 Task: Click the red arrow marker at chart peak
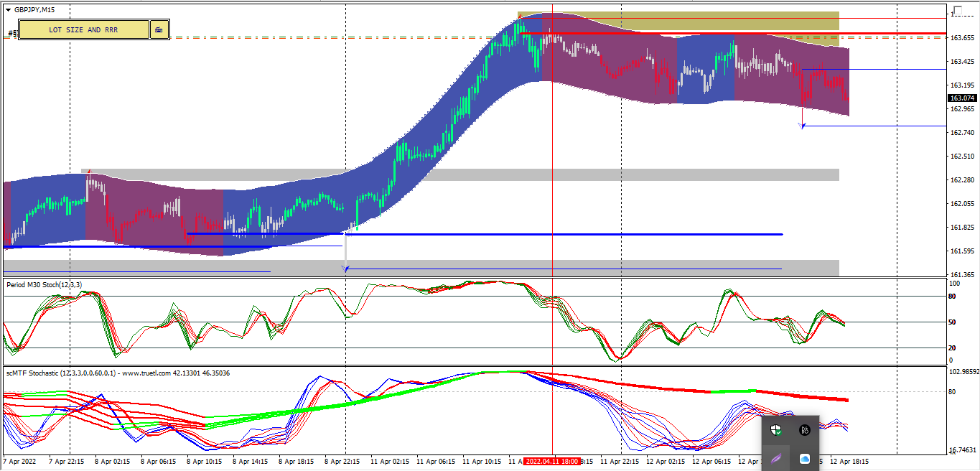pyautogui.click(x=519, y=14)
